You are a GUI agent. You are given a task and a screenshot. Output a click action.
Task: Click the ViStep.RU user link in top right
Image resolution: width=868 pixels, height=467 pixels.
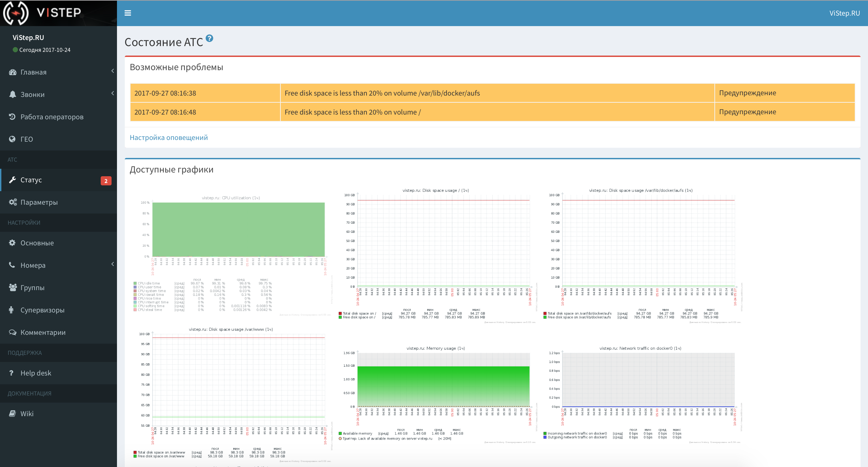click(844, 13)
